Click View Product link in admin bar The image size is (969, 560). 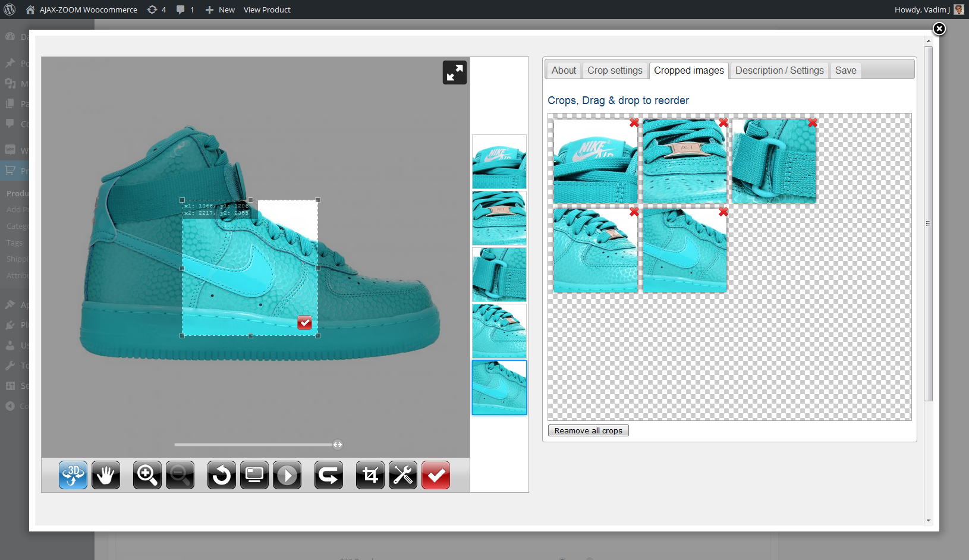[267, 10]
